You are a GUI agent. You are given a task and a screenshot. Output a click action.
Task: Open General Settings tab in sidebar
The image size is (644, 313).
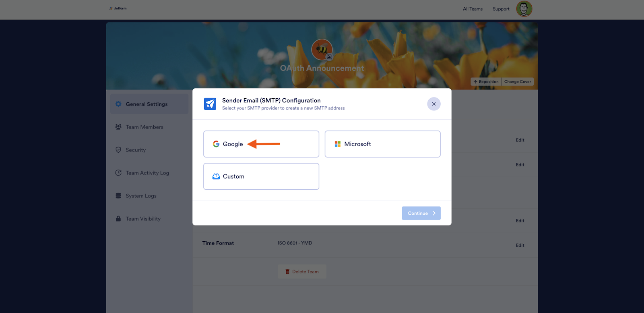(x=149, y=104)
